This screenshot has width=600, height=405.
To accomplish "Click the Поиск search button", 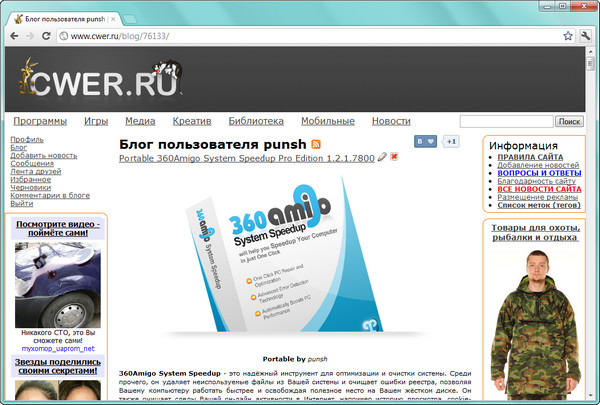I will click(x=568, y=121).
